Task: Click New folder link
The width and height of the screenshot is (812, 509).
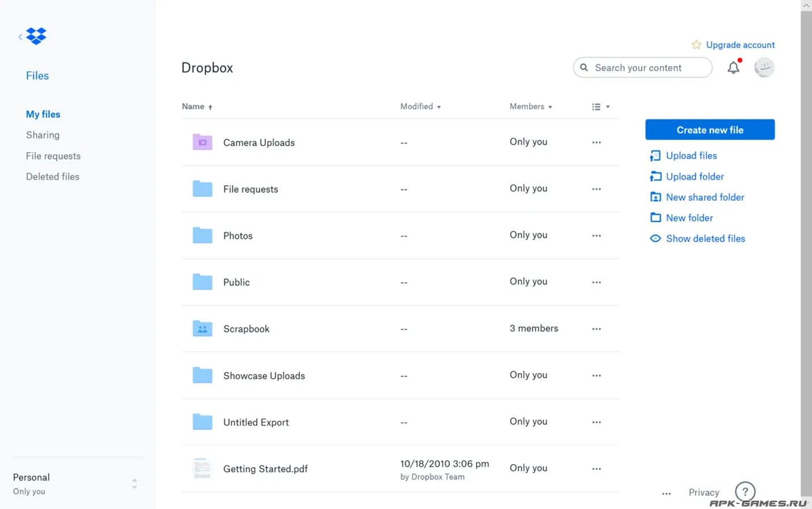Action: tap(689, 218)
